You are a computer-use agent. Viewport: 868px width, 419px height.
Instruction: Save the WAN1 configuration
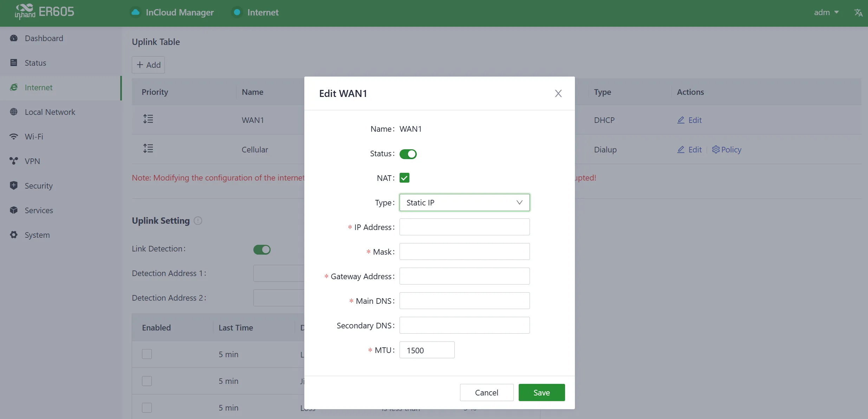(542, 393)
